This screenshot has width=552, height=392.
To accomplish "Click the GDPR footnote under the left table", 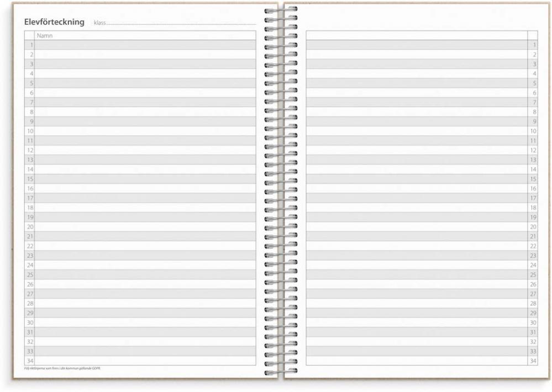I will [x=62, y=368].
